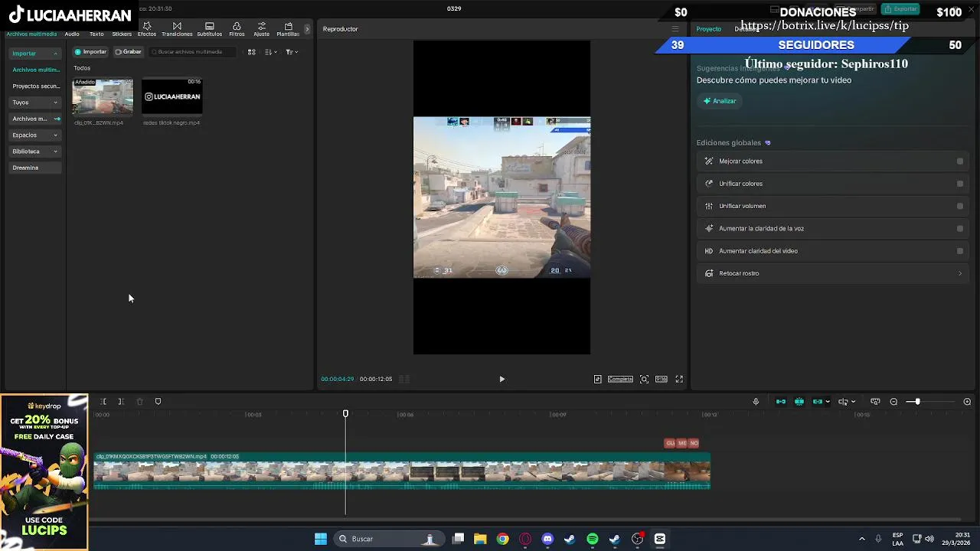Click the delete clip trash icon

139,402
